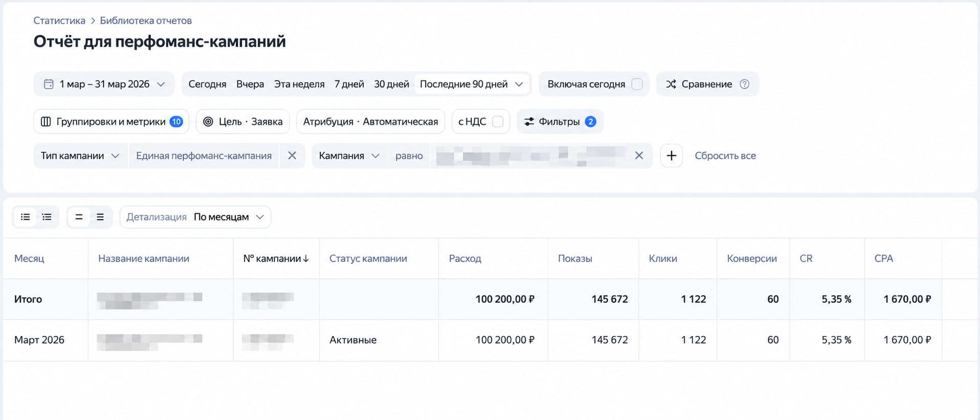Sort by the Показы column header
The image size is (980, 420).
tap(575, 258)
